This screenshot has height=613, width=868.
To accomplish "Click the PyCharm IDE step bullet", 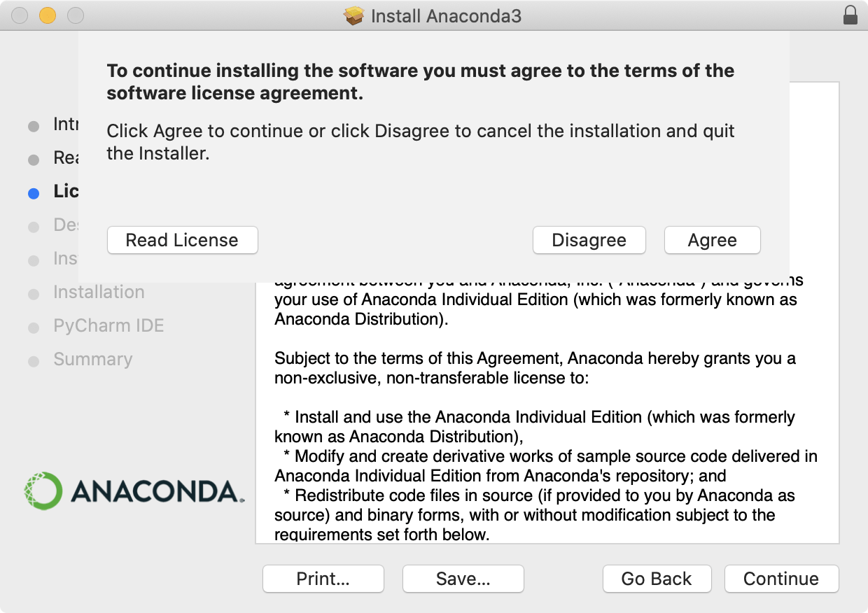I will click(x=34, y=328).
